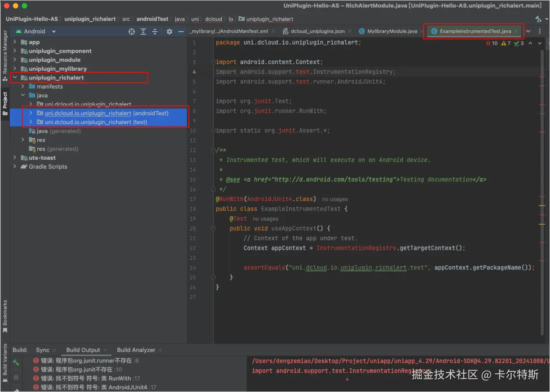Click the src breadcrumb segment
Viewport: 550px width, 392px height.
click(x=126, y=19)
